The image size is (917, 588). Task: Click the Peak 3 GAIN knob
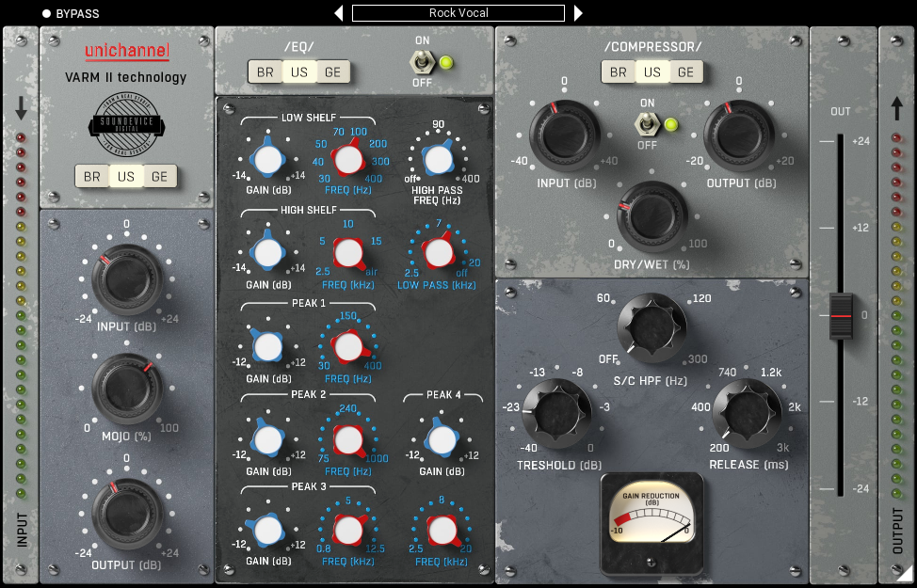pos(268,530)
